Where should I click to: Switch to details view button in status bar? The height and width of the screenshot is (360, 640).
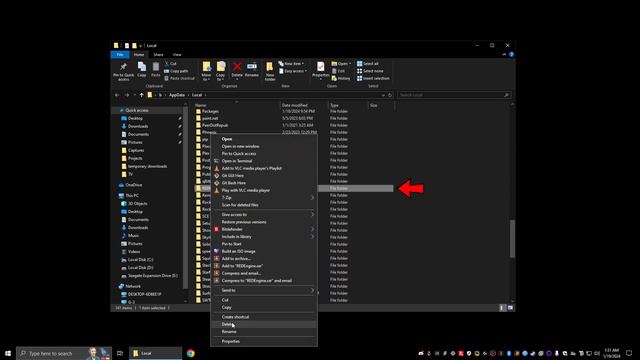click(502, 308)
